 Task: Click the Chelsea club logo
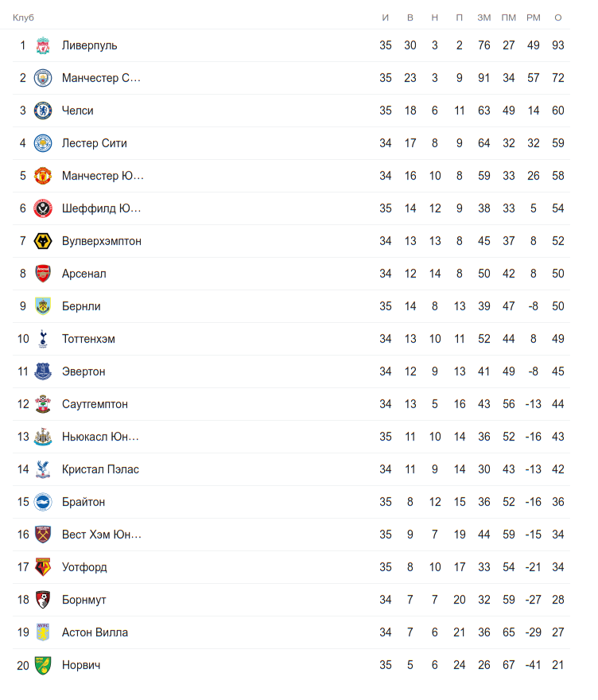point(43,111)
